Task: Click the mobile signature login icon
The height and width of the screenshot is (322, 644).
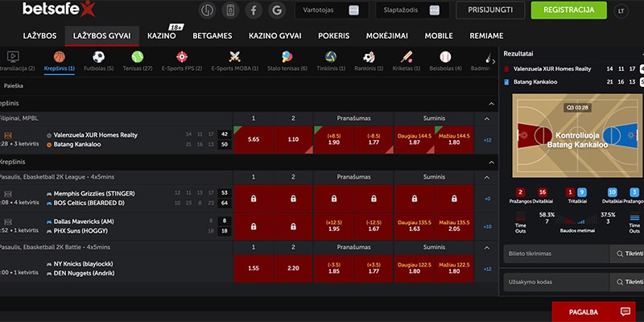Action: tap(230, 10)
